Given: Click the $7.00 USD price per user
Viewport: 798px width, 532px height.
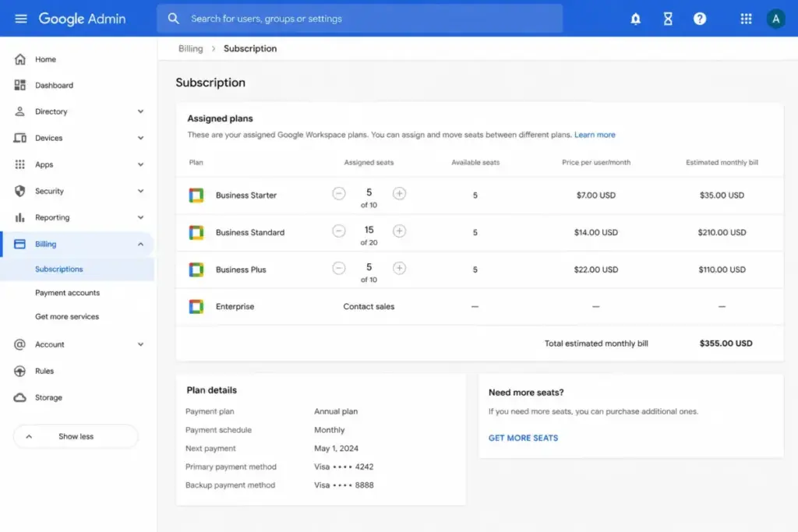Looking at the screenshot, I should click(x=596, y=196).
